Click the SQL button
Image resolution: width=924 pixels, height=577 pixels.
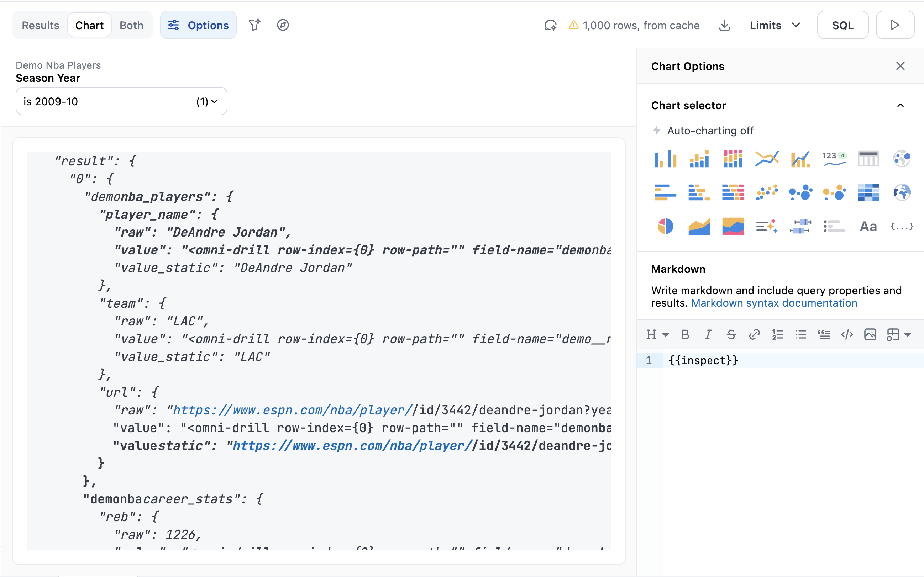click(x=842, y=25)
